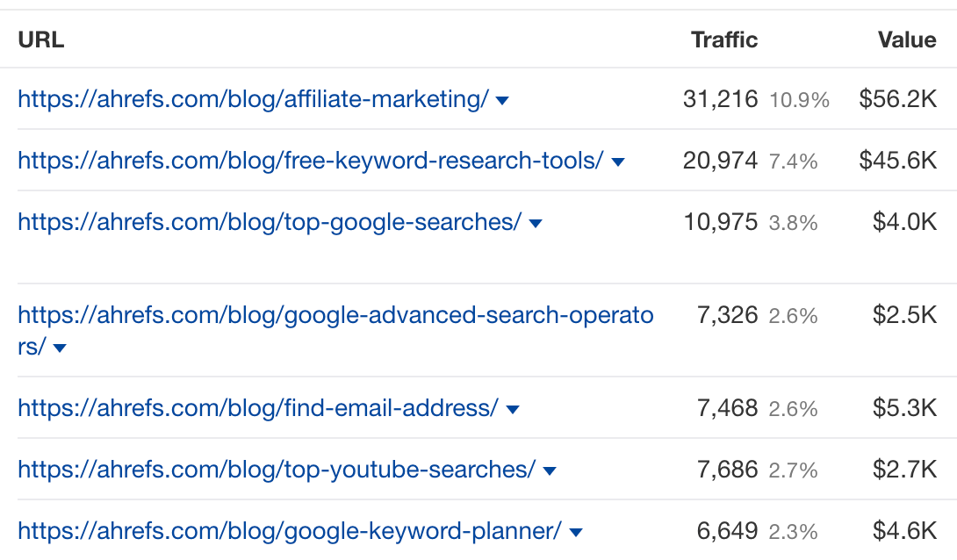The height and width of the screenshot is (560, 957).
Task: Sort by the Traffic column header
Action: click(724, 40)
